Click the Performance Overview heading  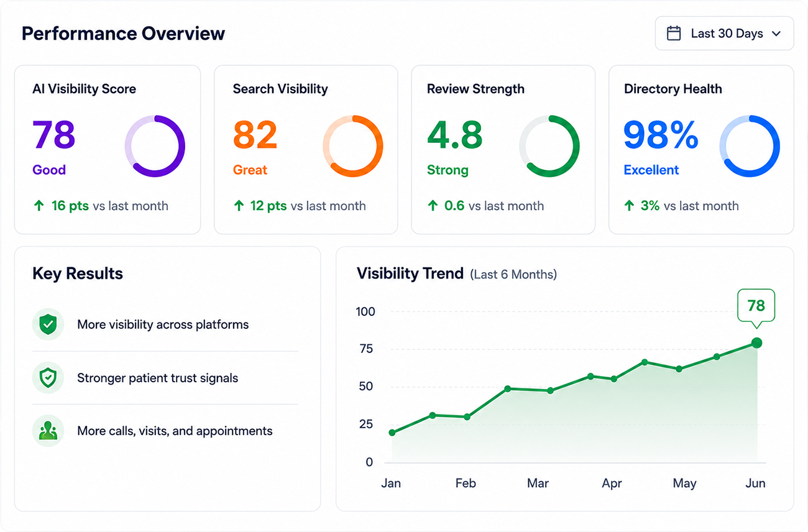pos(123,34)
